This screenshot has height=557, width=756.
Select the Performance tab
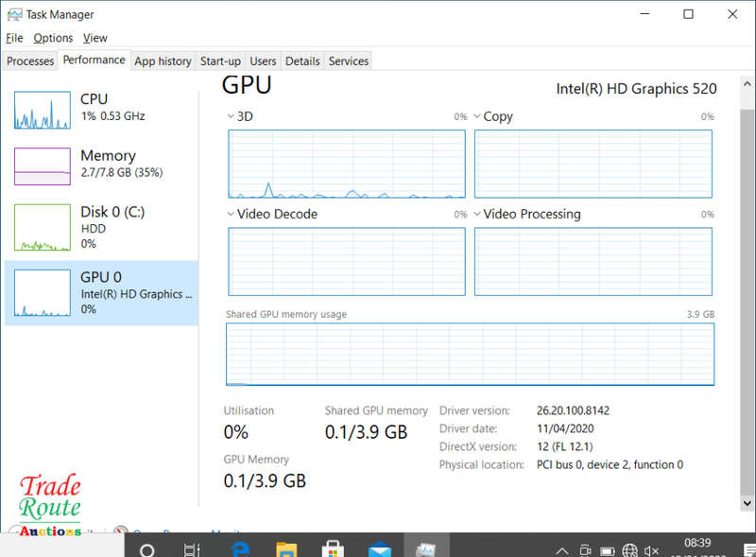94,60
